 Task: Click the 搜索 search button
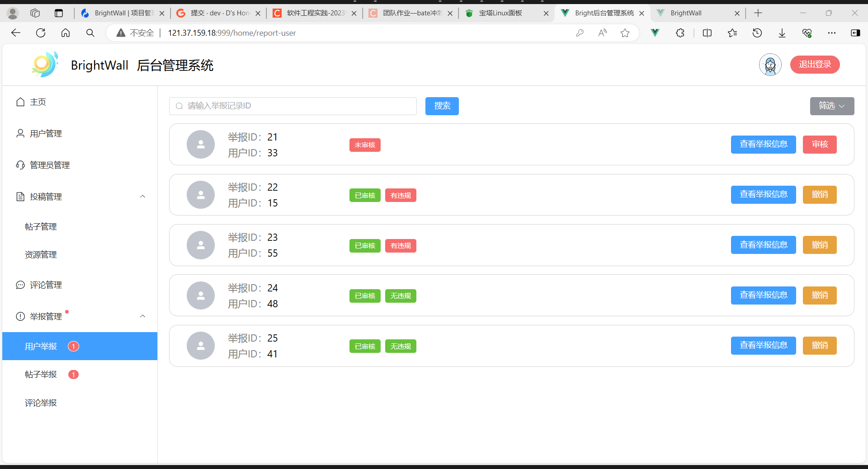(x=442, y=106)
